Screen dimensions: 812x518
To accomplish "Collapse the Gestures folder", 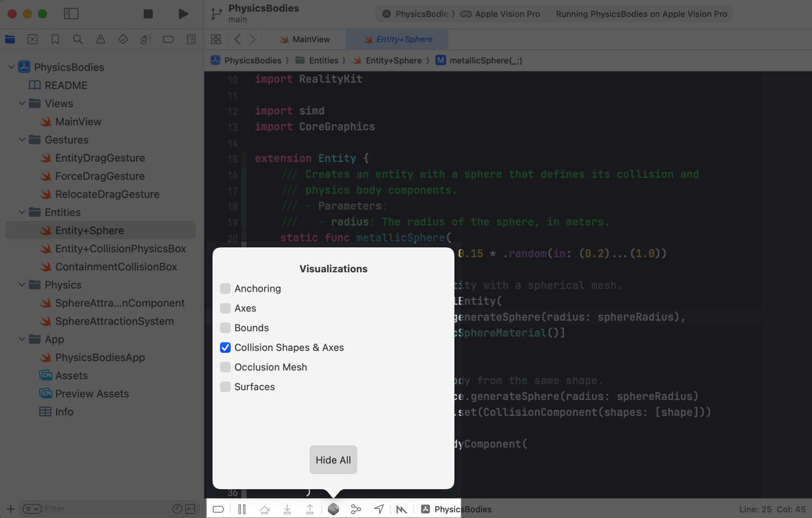I will 22,140.
